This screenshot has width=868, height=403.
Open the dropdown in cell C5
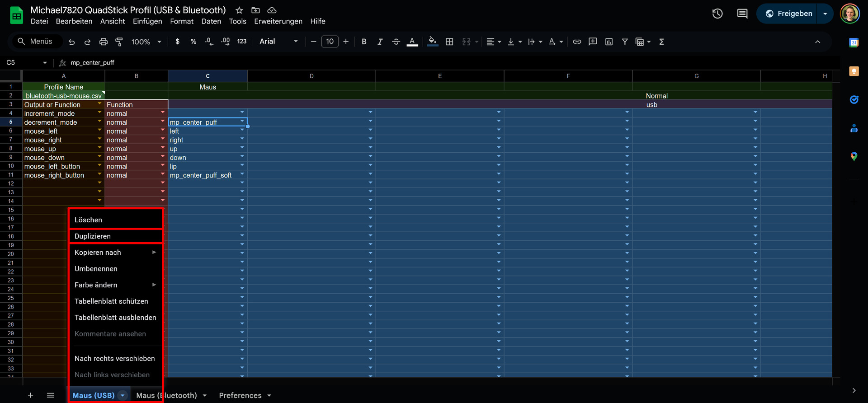click(x=242, y=121)
